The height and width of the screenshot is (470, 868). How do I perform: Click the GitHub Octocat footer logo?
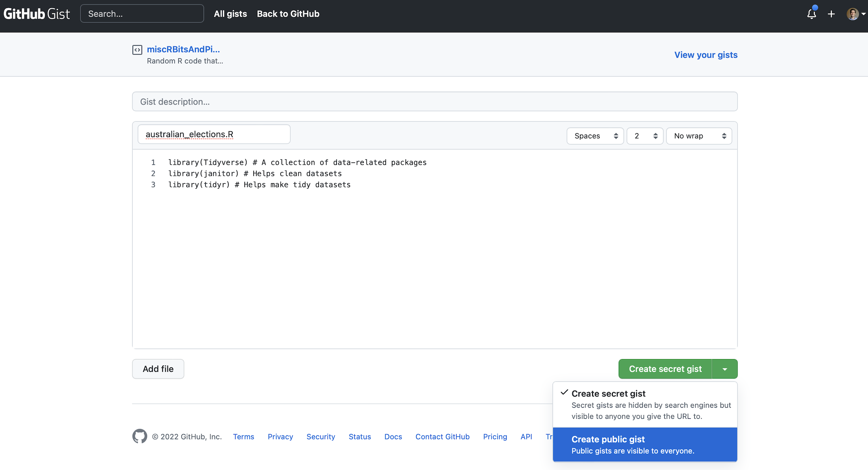point(140,436)
